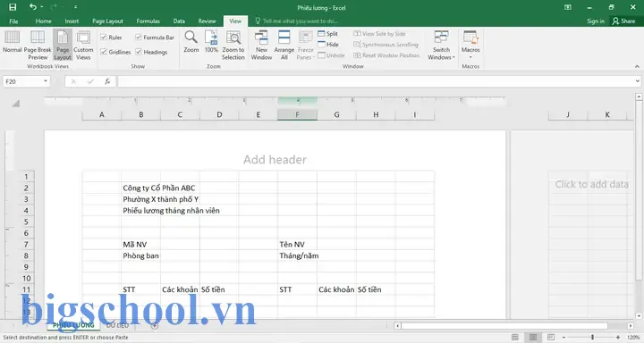Select cell 'Mã NV'
The height and width of the screenshot is (343, 644).
141,244
